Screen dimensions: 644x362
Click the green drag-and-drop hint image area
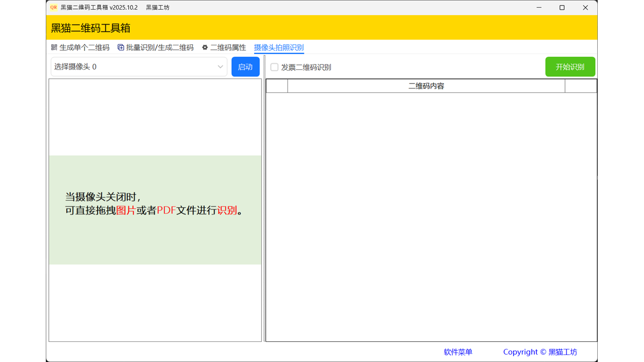[x=155, y=210]
